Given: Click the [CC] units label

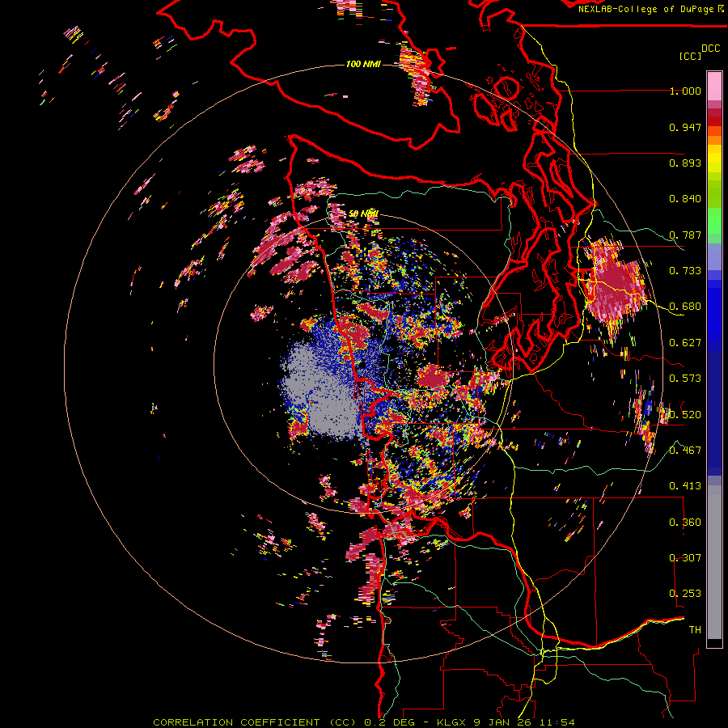Looking at the screenshot, I should pos(690,56).
